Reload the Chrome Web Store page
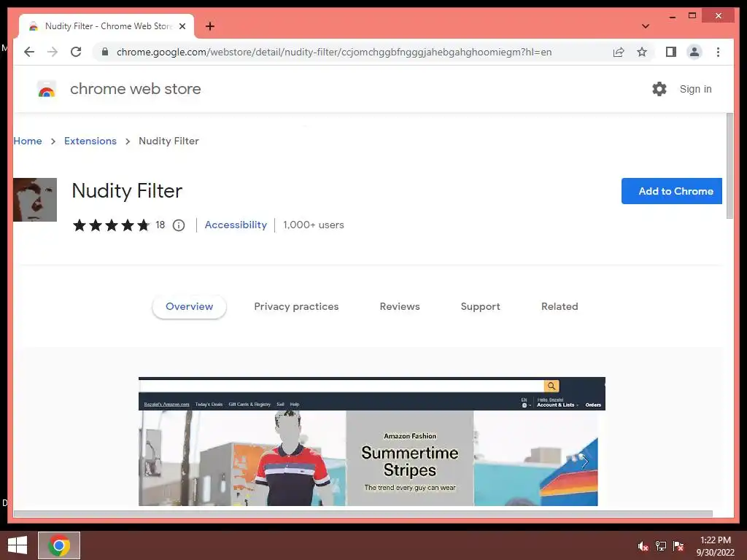The height and width of the screenshot is (560, 747). 76,52
